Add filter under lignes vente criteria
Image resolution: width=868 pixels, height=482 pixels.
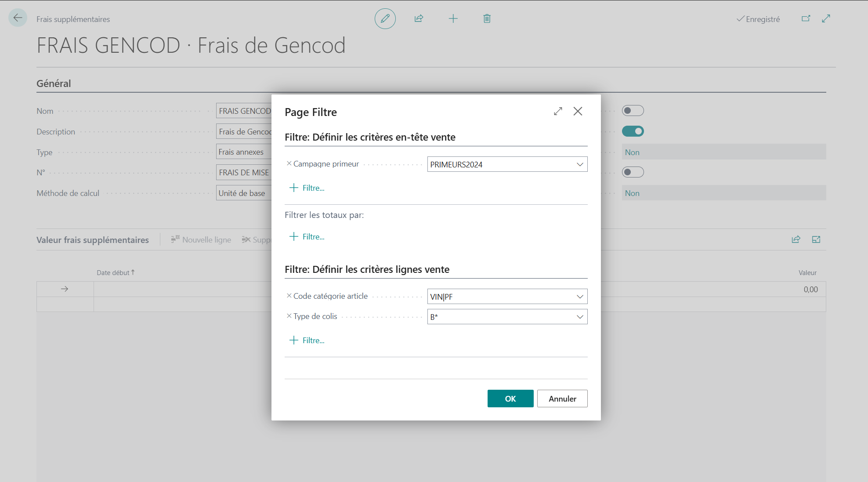[307, 340]
